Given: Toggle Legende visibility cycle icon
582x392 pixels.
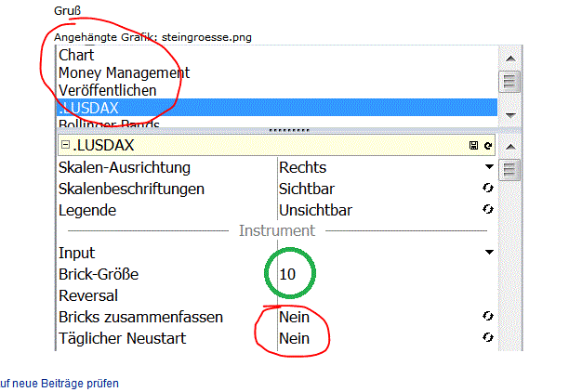Looking at the screenshot, I should (488, 210).
